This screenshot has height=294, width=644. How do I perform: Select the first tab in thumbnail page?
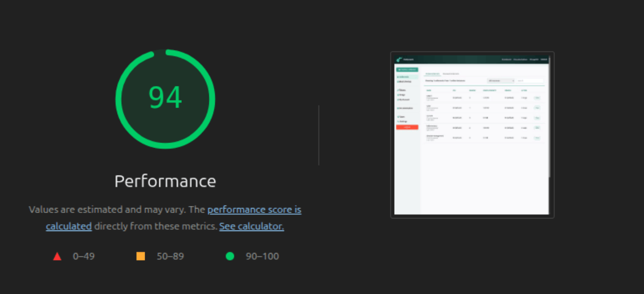click(x=432, y=74)
